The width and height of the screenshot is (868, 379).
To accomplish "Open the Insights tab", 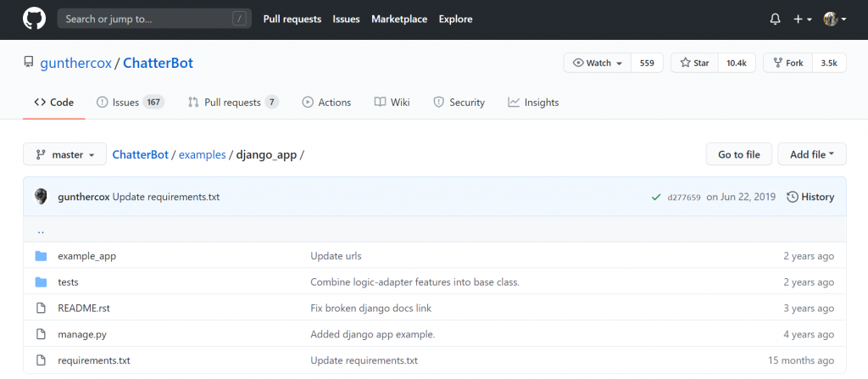I will pos(534,103).
